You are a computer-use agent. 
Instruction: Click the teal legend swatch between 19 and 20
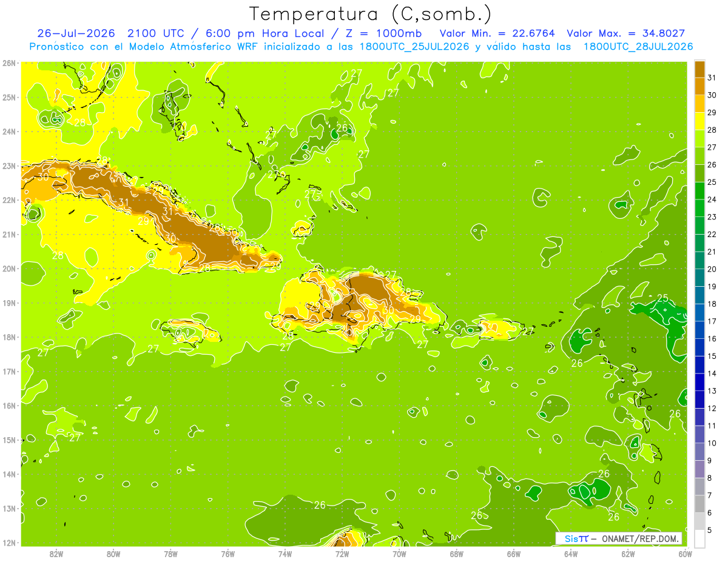tap(699, 278)
